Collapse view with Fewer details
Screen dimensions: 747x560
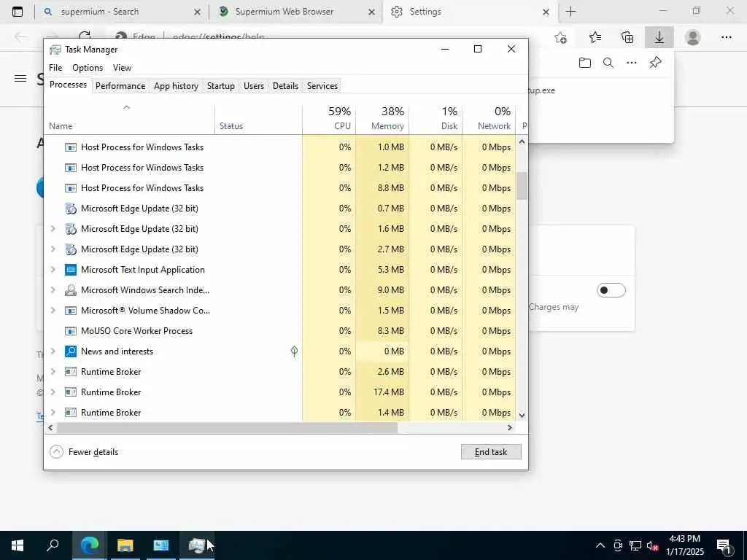(x=84, y=452)
